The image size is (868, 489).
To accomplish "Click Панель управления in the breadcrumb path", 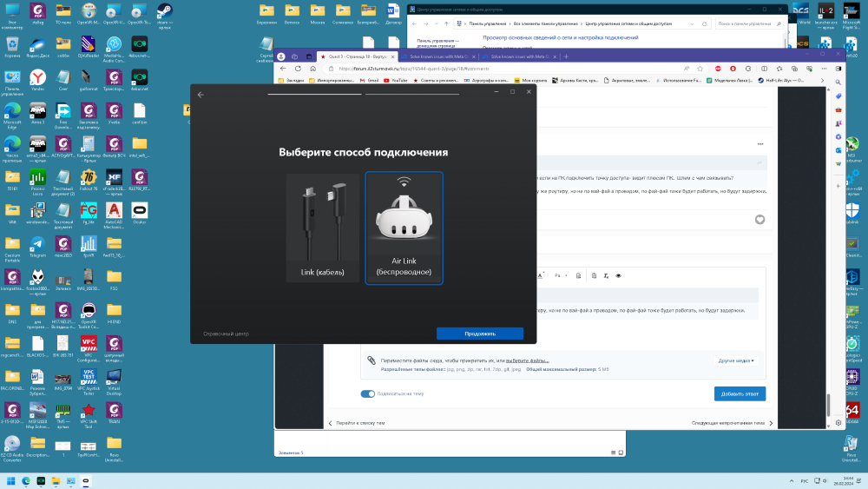I will (x=487, y=23).
